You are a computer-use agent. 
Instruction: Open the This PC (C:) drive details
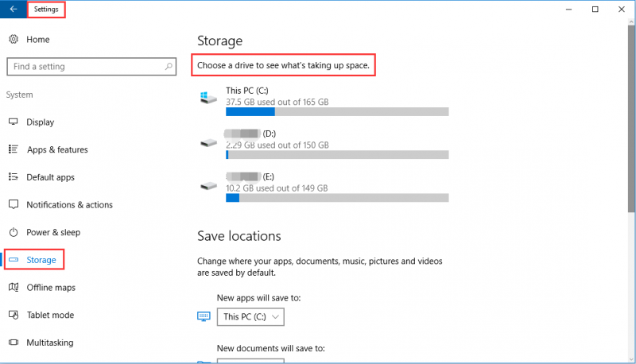[324, 101]
